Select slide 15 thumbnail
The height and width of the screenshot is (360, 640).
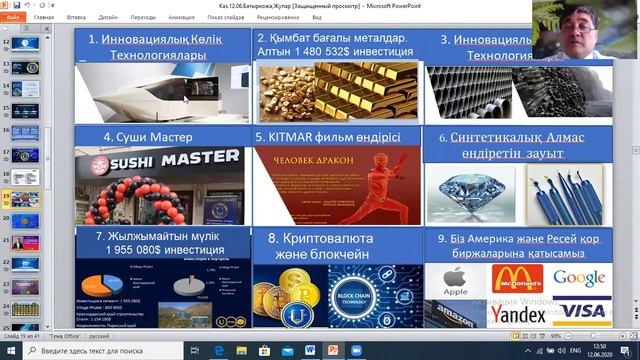(x=25, y=111)
